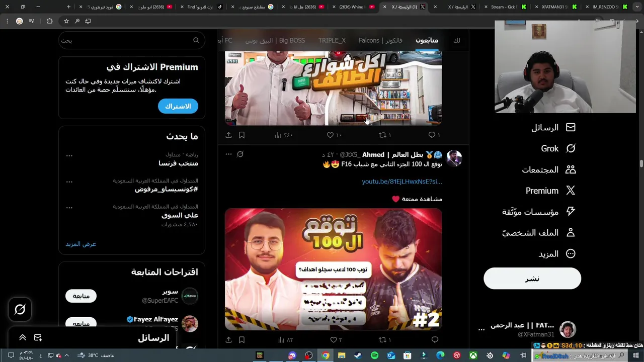644x362 pixels.
Task: Share the اكل شوارع الطائف post
Action: click(228, 135)
